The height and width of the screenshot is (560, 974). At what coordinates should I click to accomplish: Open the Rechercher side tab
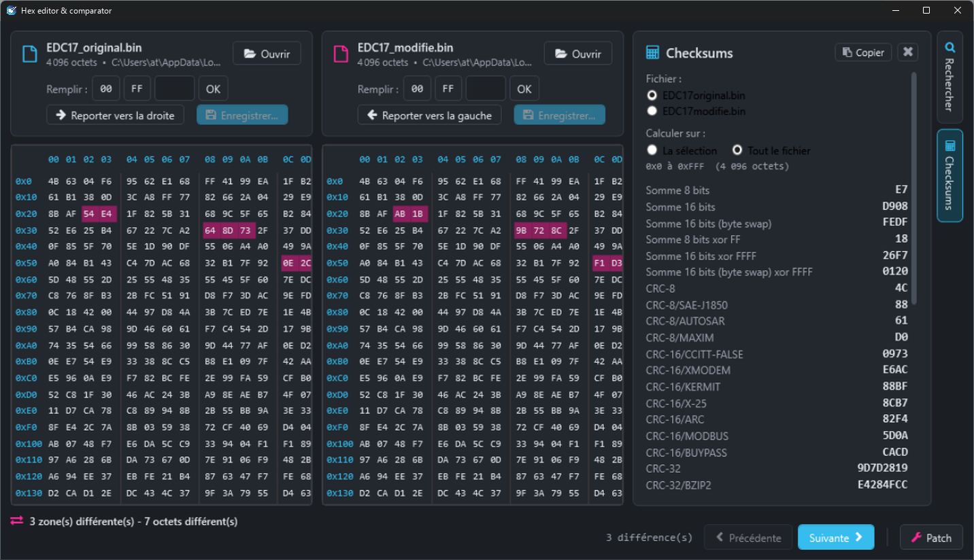click(x=950, y=77)
